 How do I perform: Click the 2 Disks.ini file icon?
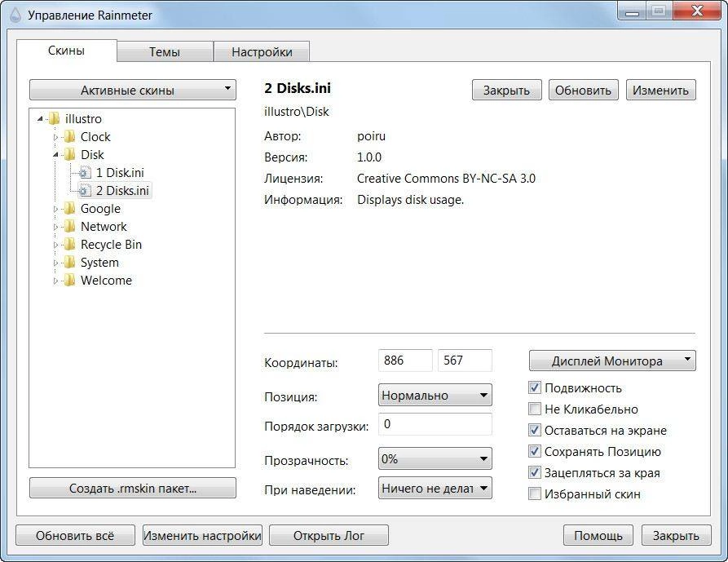click(85, 191)
